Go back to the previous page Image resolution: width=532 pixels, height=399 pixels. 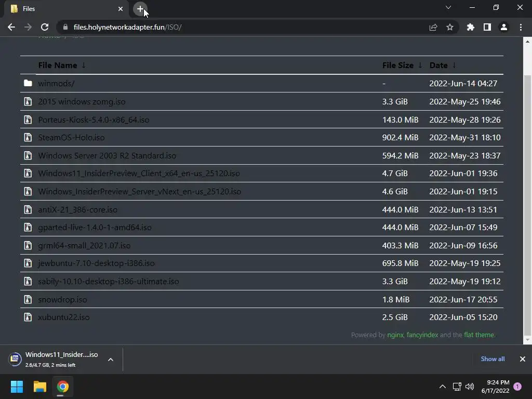tap(11, 27)
